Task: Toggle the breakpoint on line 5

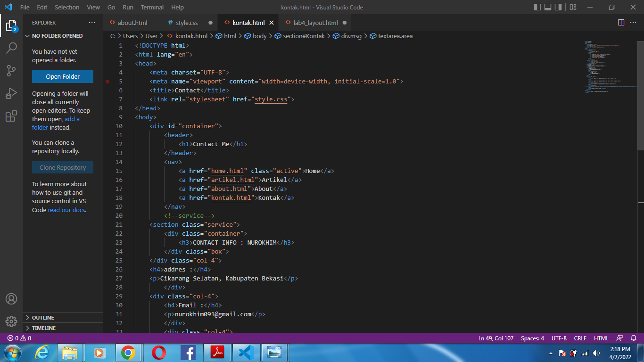Action: pyautogui.click(x=107, y=81)
